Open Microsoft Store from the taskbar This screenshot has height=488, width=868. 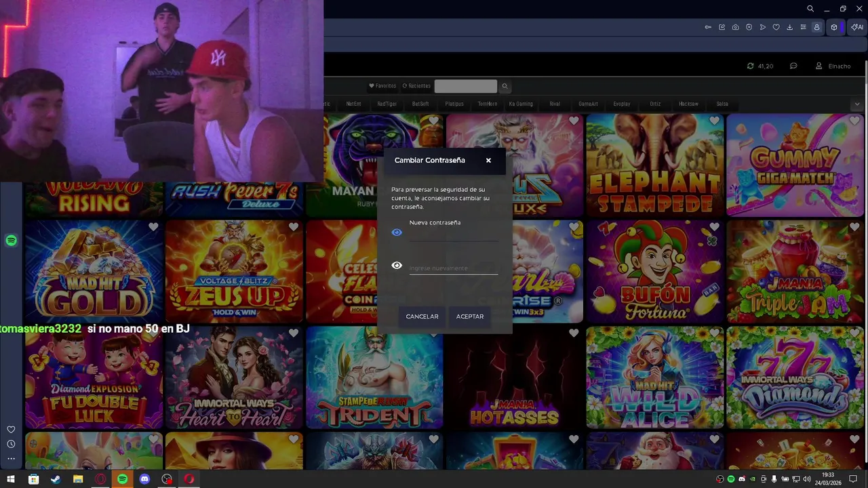(x=33, y=479)
